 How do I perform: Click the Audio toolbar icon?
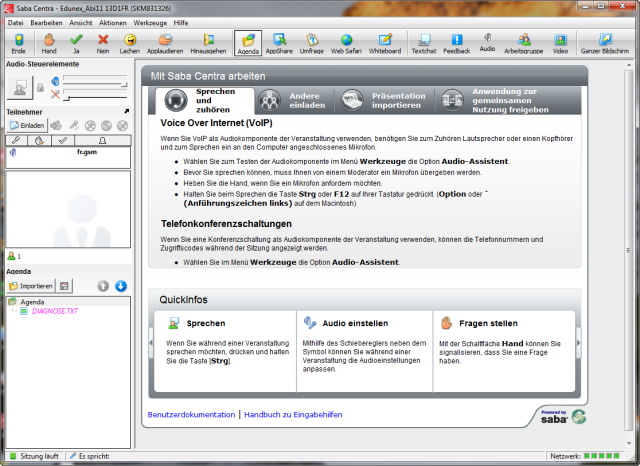coord(487,42)
